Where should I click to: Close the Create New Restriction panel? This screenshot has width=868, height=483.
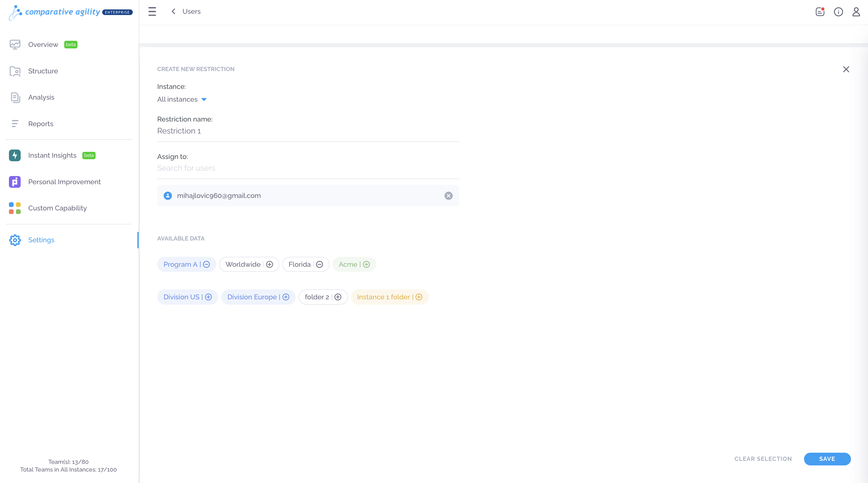click(846, 69)
